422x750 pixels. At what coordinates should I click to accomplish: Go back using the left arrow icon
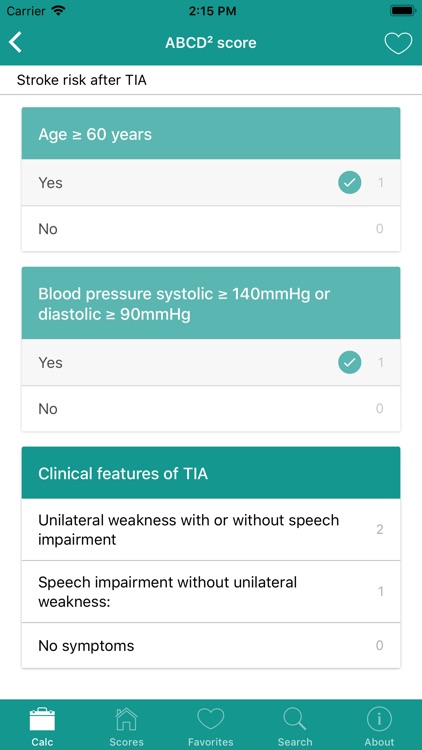[x=15, y=43]
